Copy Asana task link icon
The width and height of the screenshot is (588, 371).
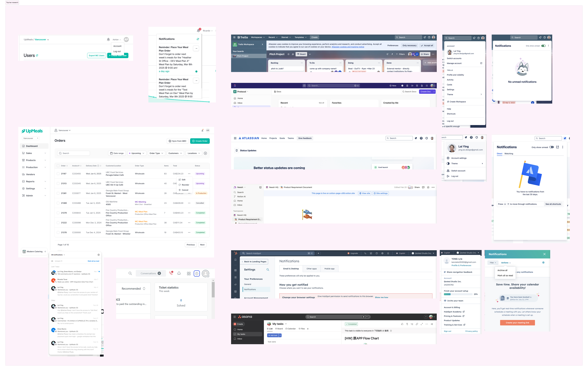417,324
